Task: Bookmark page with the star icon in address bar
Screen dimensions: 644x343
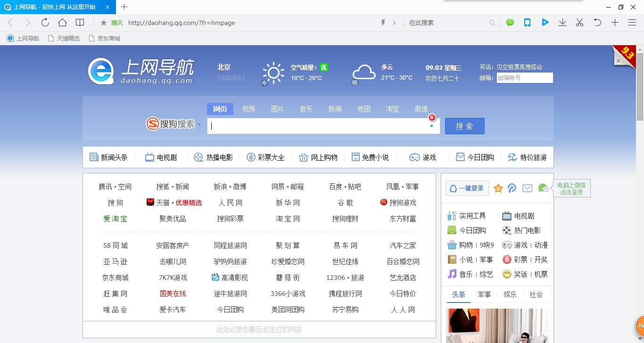Action: point(104,23)
